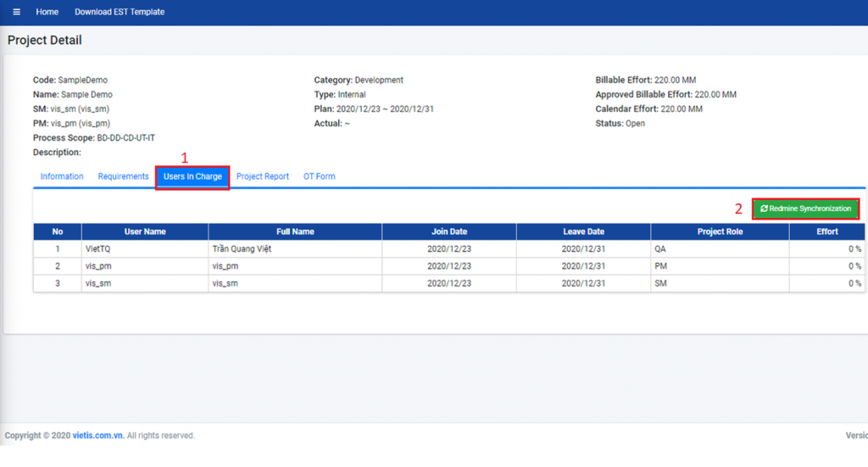This screenshot has width=868, height=467.
Task: Click the PM project role cell
Action: point(720,266)
